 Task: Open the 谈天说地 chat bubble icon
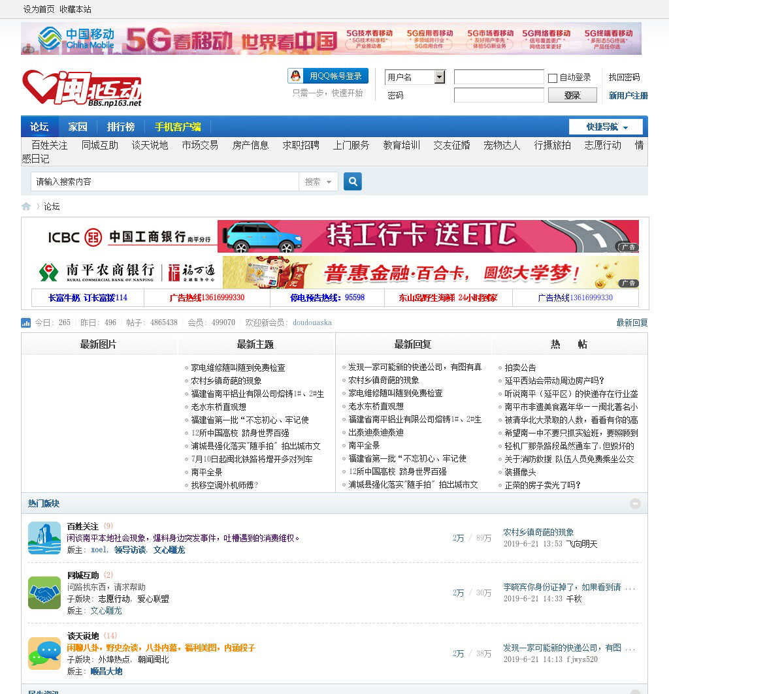(x=44, y=654)
